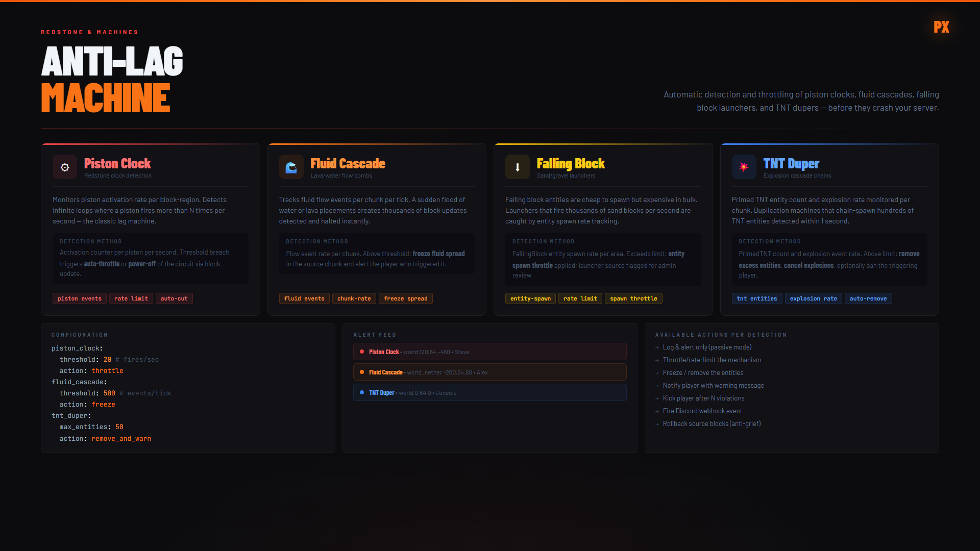
Task: Select the 'chunk-rate' tag
Action: (x=354, y=298)
